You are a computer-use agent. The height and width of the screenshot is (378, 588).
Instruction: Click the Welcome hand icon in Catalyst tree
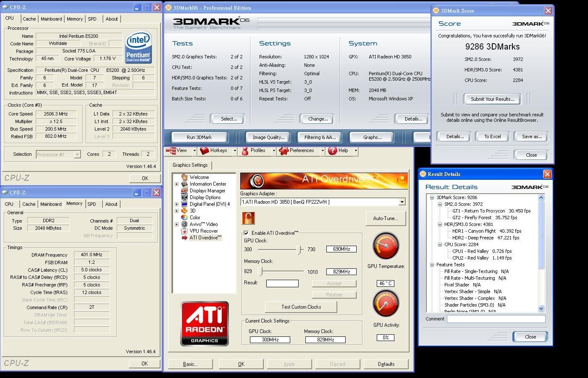click(184, 177)
